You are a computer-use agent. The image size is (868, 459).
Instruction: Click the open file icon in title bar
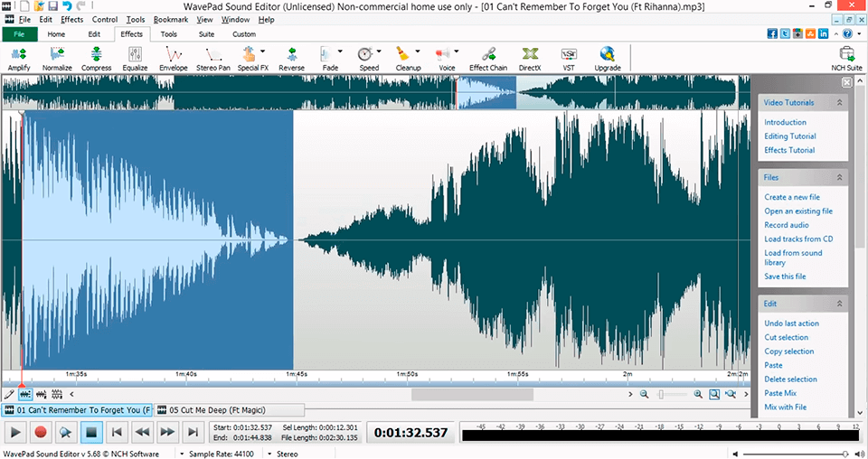39,6
